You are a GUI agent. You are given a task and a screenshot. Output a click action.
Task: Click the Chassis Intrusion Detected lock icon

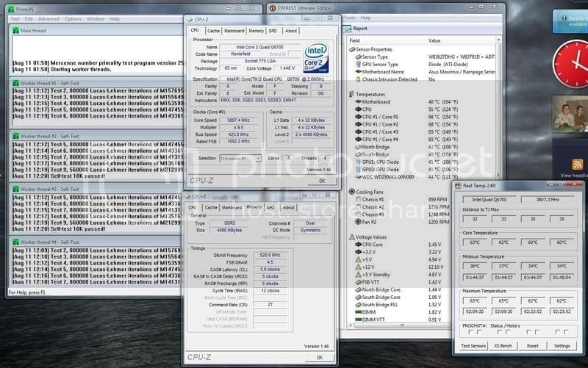pos(356,78)
